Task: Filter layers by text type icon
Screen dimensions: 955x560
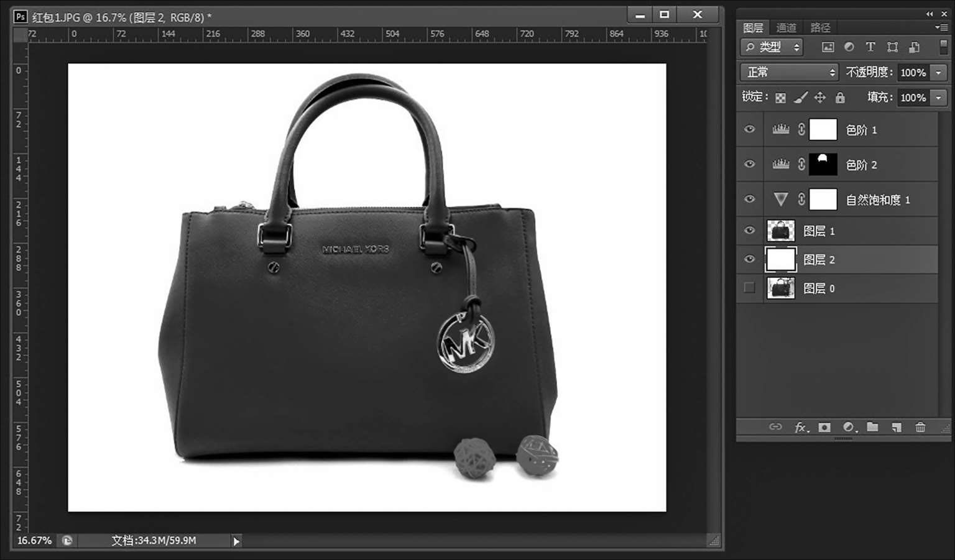Action: [x=870, y=47]
